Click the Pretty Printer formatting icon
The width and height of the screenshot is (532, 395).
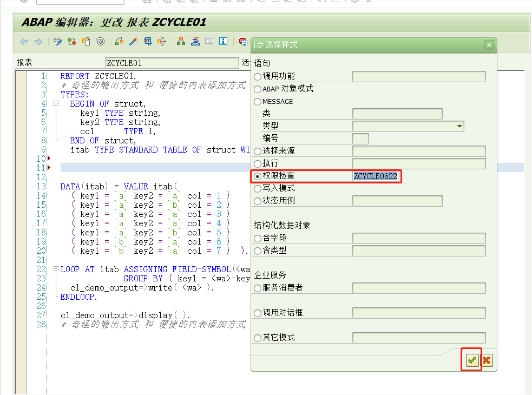coord(196,41)
